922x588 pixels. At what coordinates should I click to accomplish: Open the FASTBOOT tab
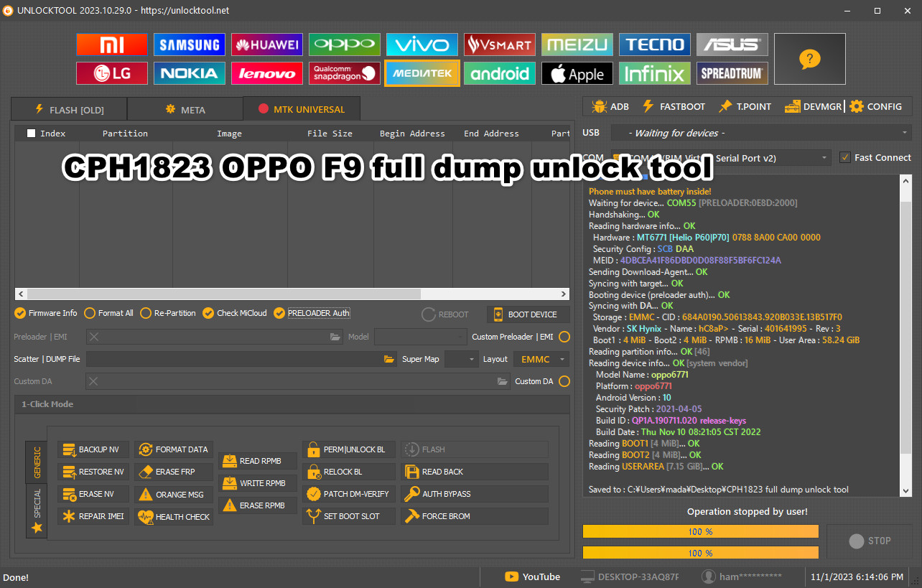(x=674, y=106)
